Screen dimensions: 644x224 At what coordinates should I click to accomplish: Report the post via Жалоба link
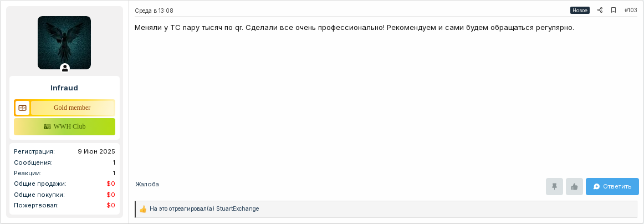147,184
